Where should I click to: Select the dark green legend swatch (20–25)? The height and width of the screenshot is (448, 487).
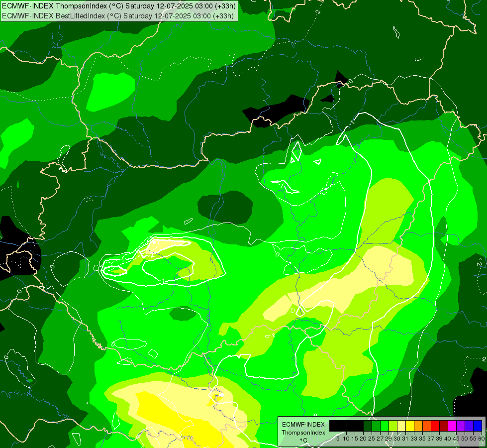(x=368, y=426)
